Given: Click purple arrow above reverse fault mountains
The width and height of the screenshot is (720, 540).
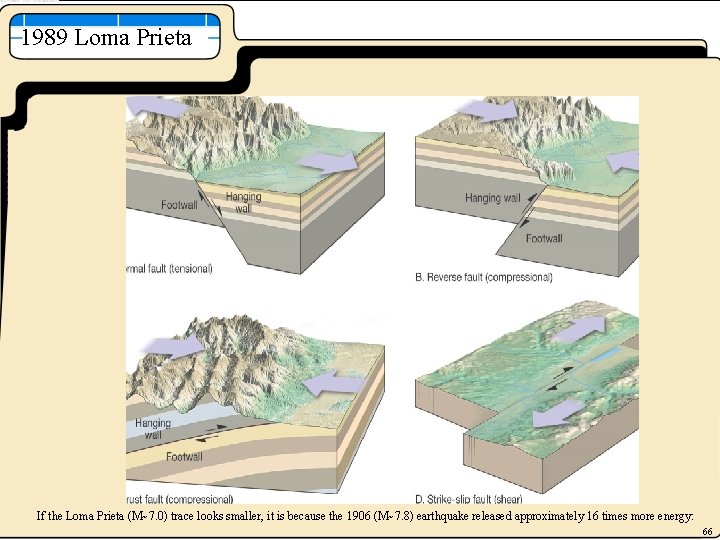Looking at the screenshot, I should (x=489, y=111).
